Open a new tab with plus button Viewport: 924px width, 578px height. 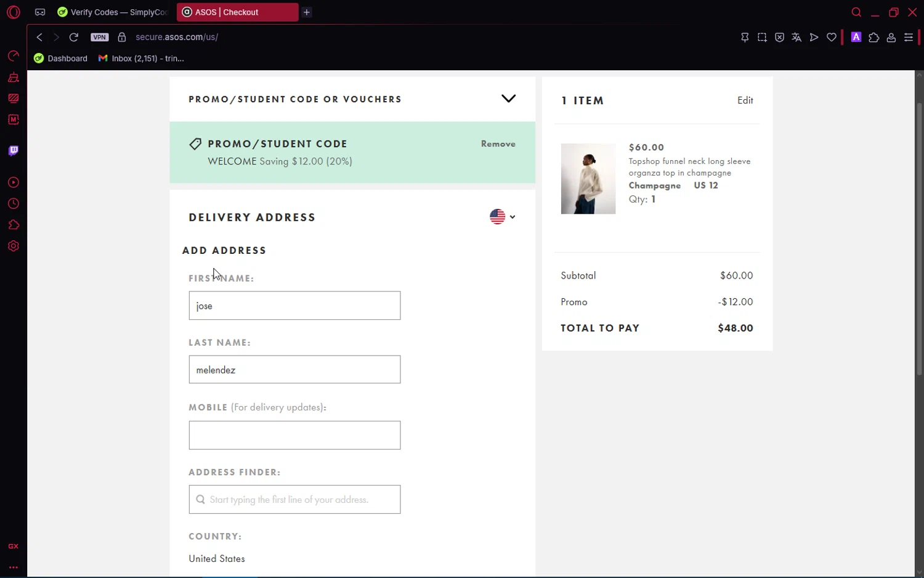point(307,12)
